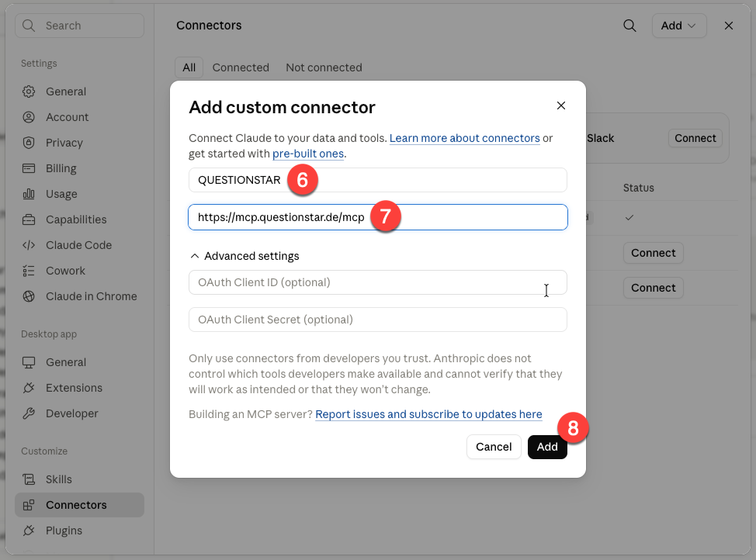
Task: Click the Skills icon in Customize
Action: pyautogui.click(x=29, y=479)
